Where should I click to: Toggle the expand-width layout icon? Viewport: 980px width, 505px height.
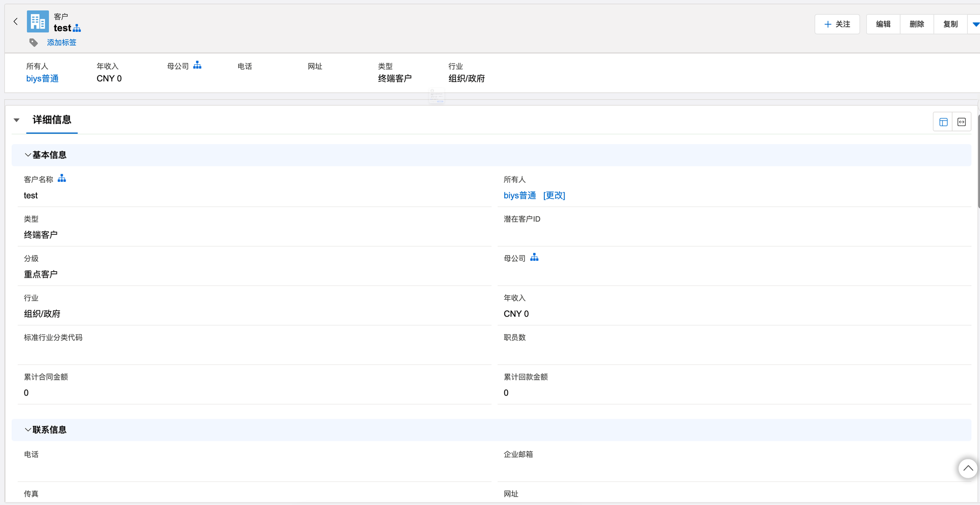pos(961,122)
